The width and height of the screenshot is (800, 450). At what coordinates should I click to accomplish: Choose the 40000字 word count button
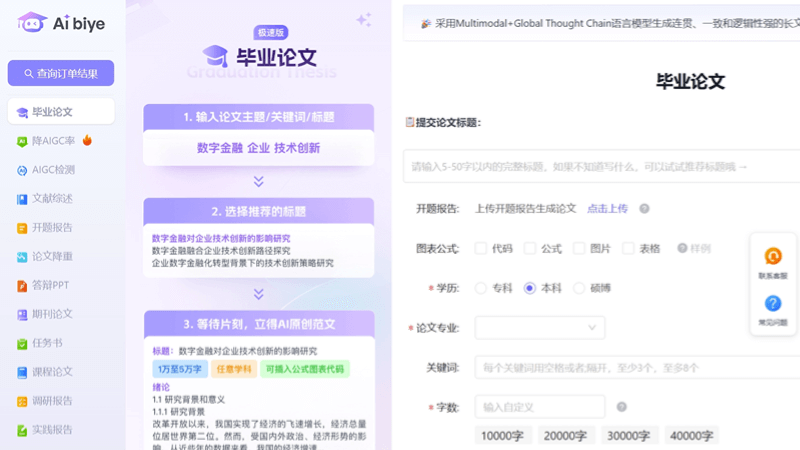[692, 436]
